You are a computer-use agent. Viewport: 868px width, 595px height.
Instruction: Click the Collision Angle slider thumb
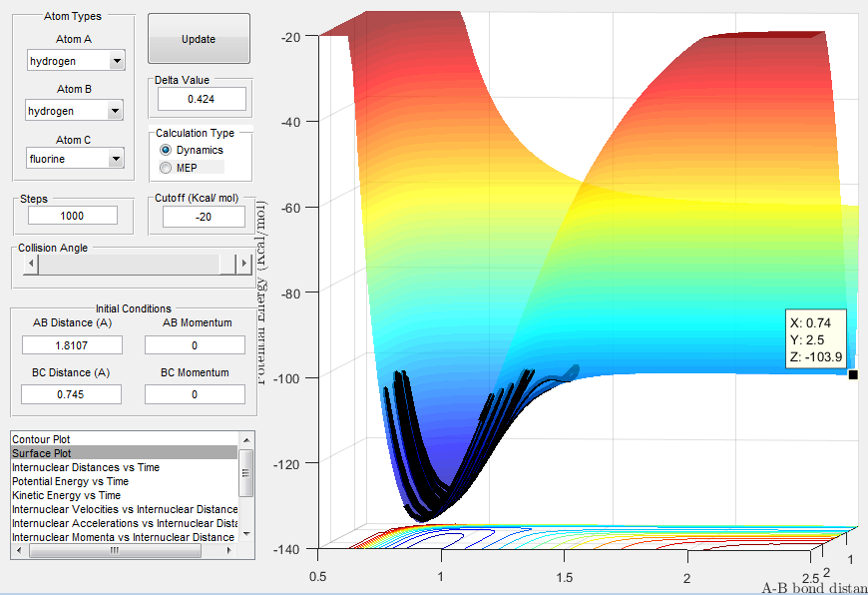pyautogui.click(x=227, y=265)
